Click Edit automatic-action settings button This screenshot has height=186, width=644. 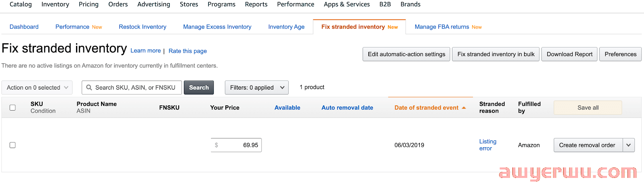pyautogui.click(x=407, y=54)
